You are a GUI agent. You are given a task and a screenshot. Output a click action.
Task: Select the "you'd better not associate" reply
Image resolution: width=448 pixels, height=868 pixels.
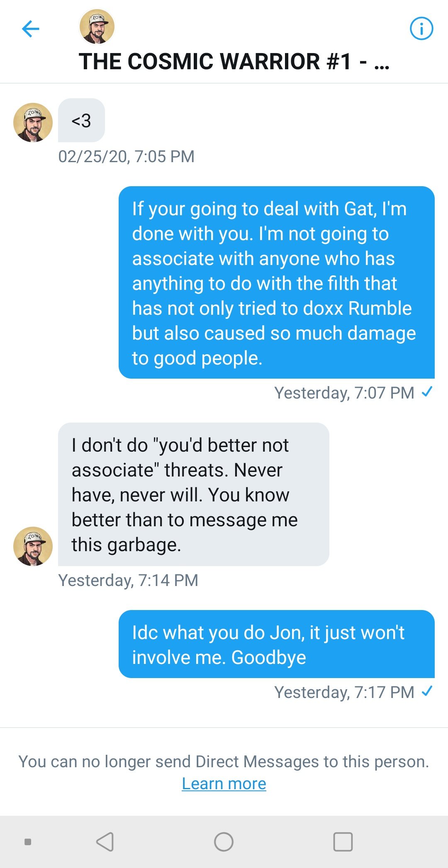pyautogui.click(x=194, y=494)
